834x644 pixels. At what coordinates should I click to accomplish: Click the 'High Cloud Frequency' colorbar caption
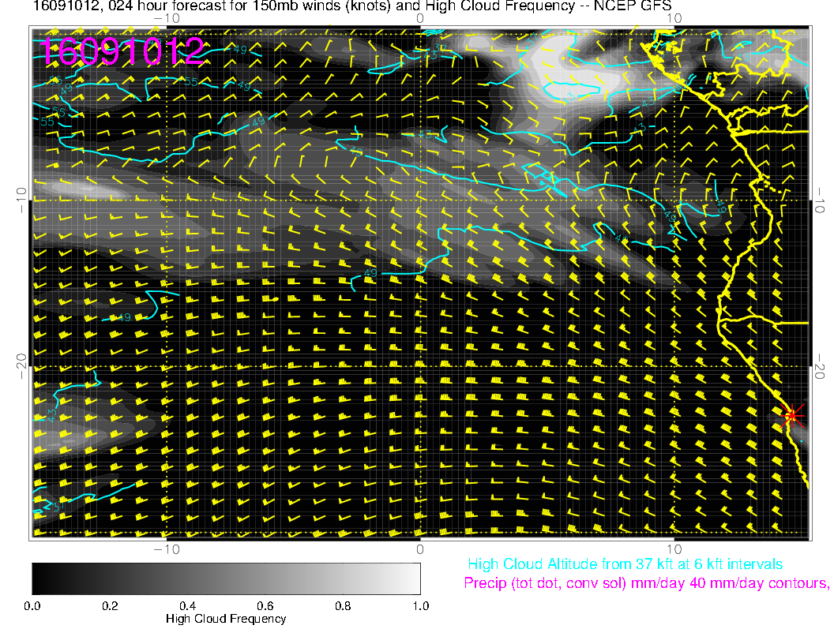pos(226,619)
